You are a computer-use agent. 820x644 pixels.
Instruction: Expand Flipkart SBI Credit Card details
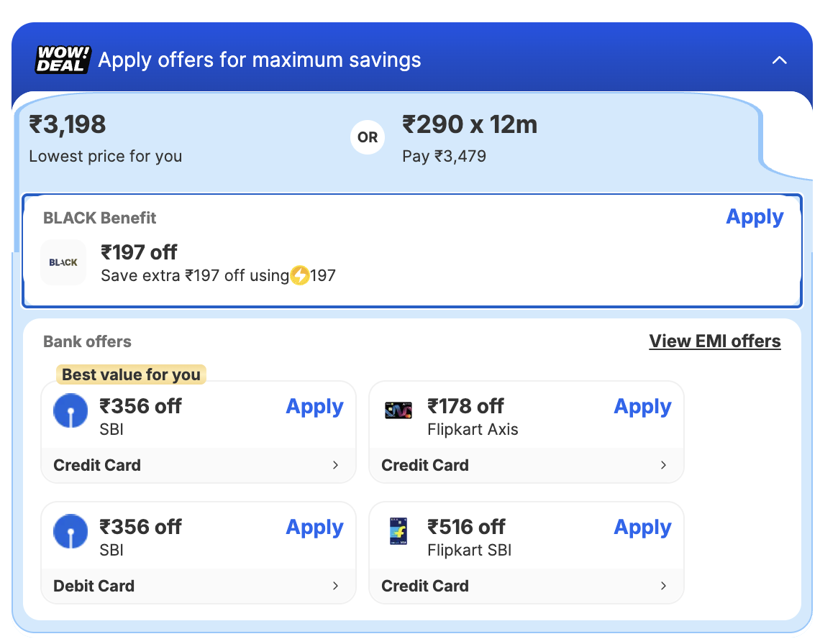(x=663, y=586)
